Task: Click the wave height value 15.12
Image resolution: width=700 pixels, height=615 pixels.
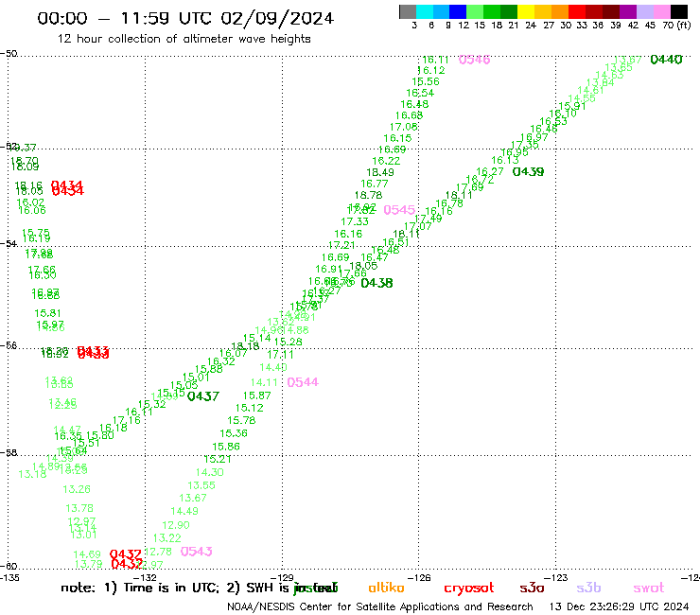Action: pyautogui.click(x=250, y=408)
